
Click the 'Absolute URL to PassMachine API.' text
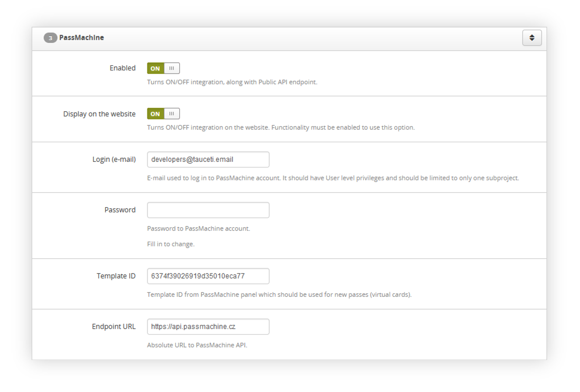click(x=197, y=345)
